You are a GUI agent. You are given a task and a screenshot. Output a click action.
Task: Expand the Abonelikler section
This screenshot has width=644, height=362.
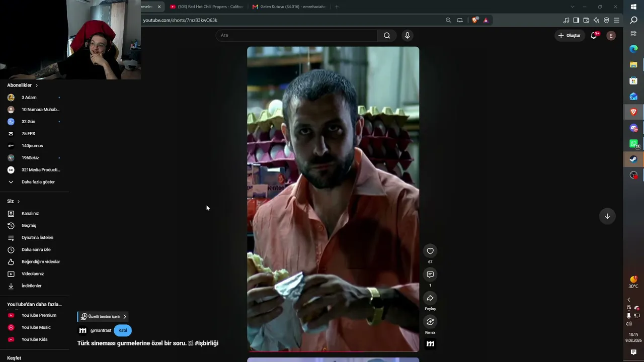point(23,85)
